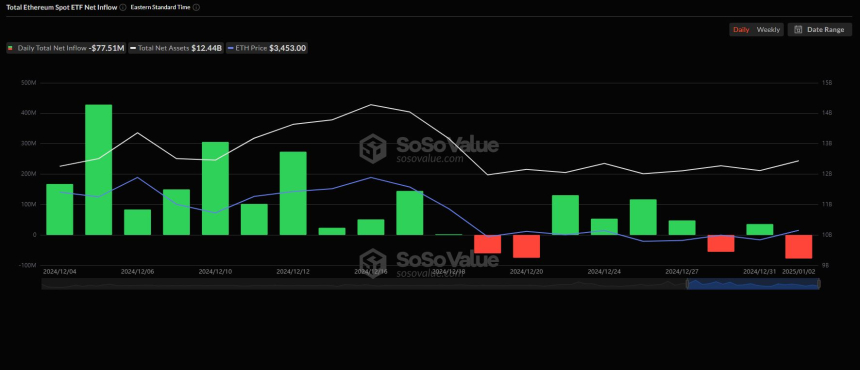Click the -100M left axis label

[27, 265]
